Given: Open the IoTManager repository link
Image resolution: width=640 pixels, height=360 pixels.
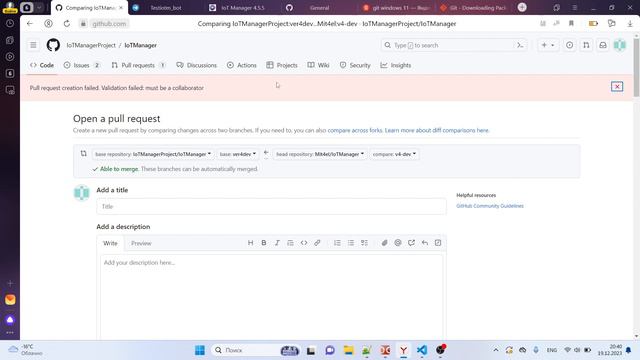Looking at the screenshot, I should 140,45.
